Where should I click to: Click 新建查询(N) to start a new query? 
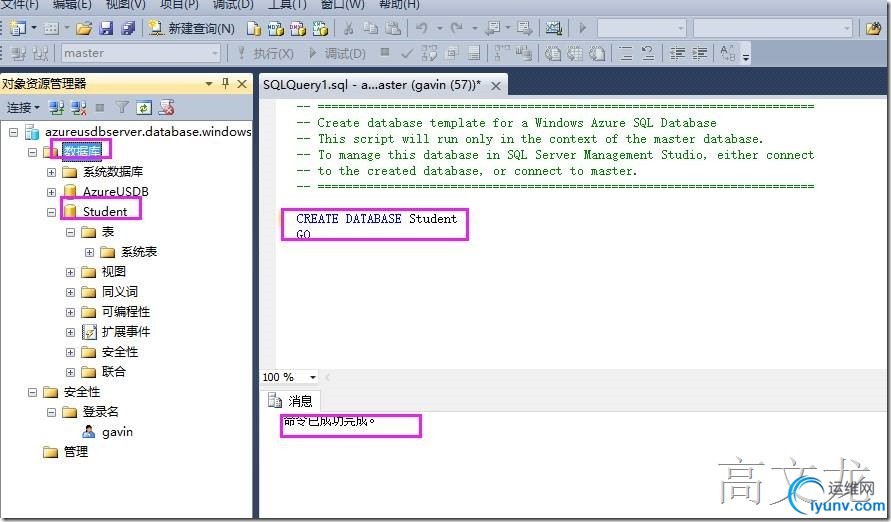click(191, 28)
